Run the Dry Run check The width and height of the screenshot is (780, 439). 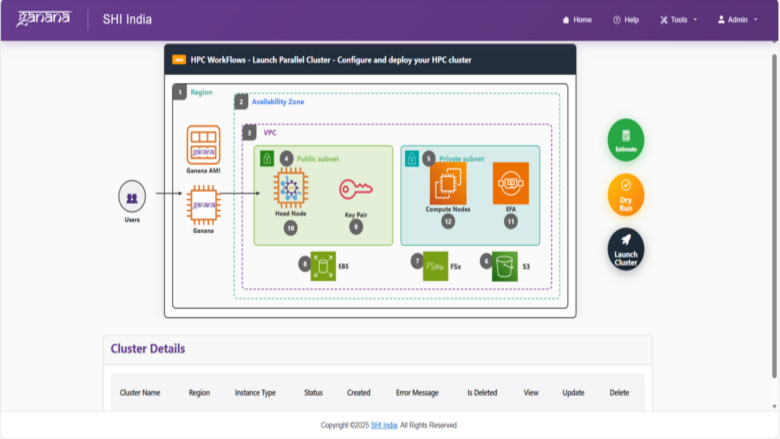pyautogui.click(x=625, y=194)
